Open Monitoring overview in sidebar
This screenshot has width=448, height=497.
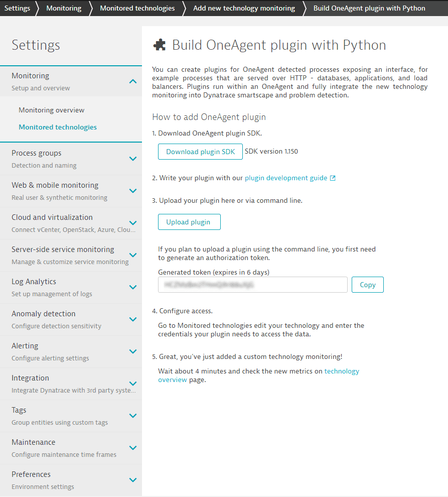(x=51, y=110)
